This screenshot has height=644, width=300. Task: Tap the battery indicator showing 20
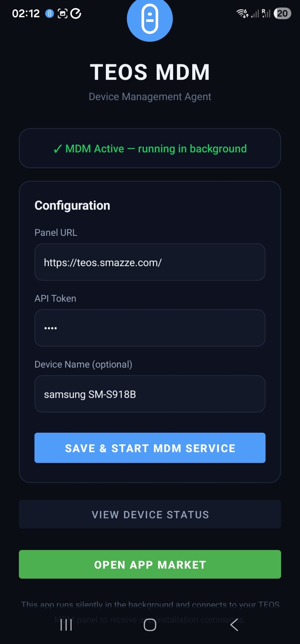click(x=282, y=13)
